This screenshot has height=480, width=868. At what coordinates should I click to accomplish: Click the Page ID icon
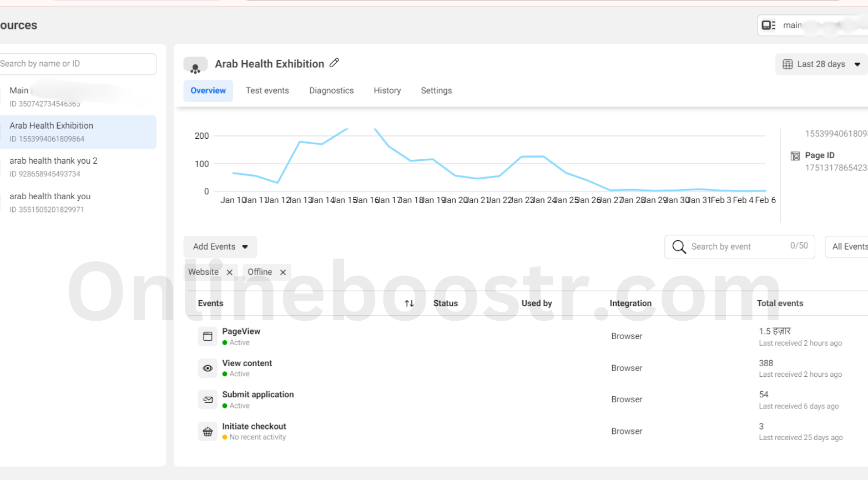click(795, 156)
